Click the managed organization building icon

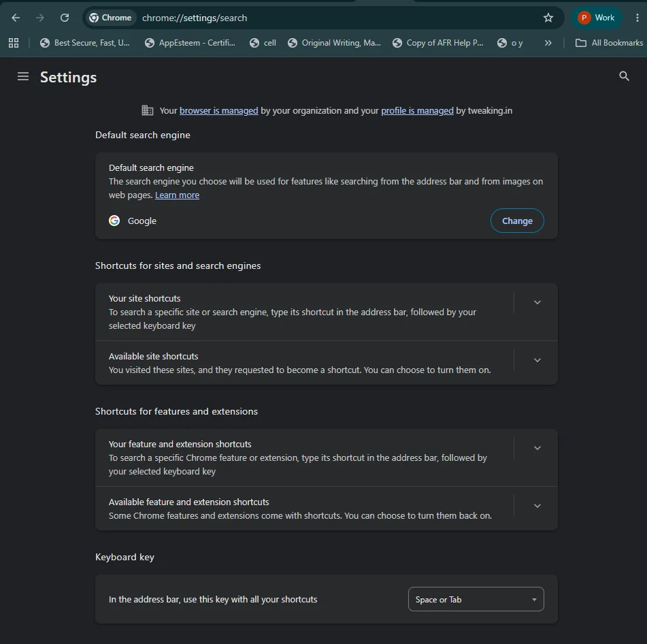[148, 111]
